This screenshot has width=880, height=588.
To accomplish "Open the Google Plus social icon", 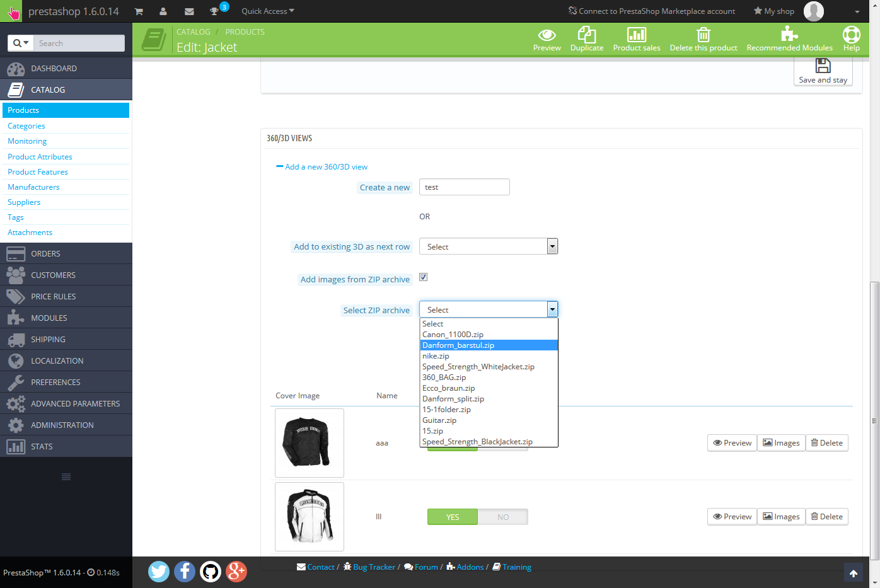I will click(236, 572).
